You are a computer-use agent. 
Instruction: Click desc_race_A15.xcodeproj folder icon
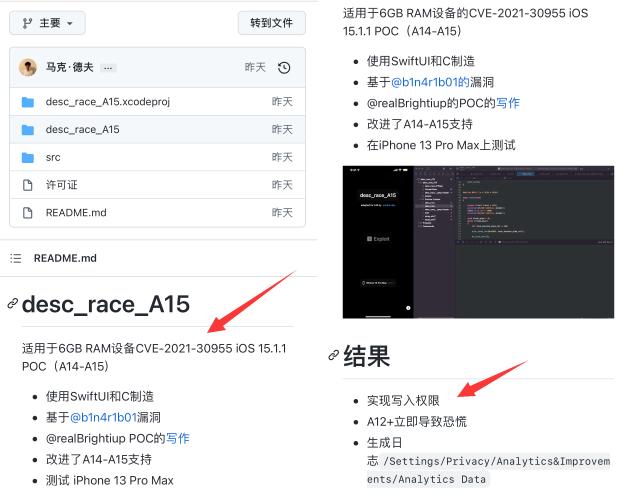tap(27, 102)
